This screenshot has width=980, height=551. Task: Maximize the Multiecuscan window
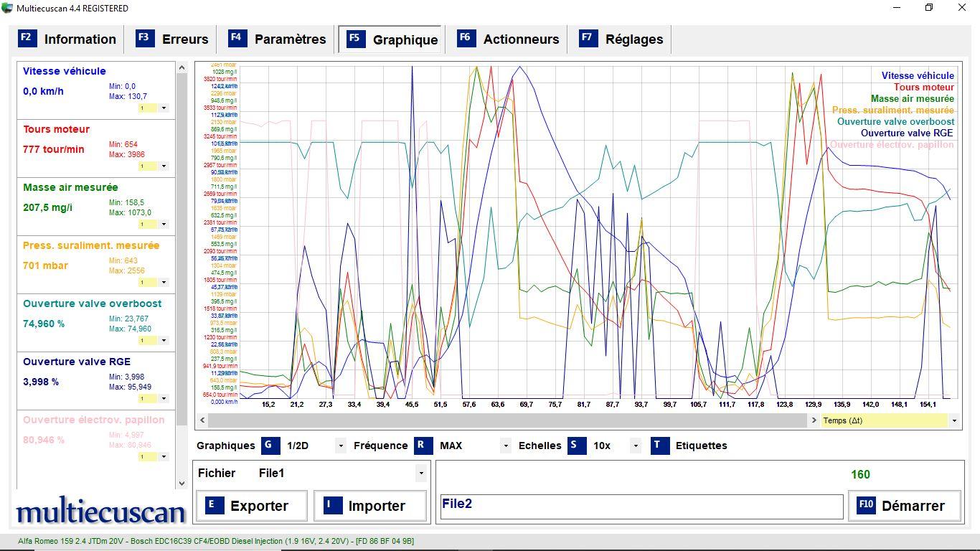click(x=929, y=8)
